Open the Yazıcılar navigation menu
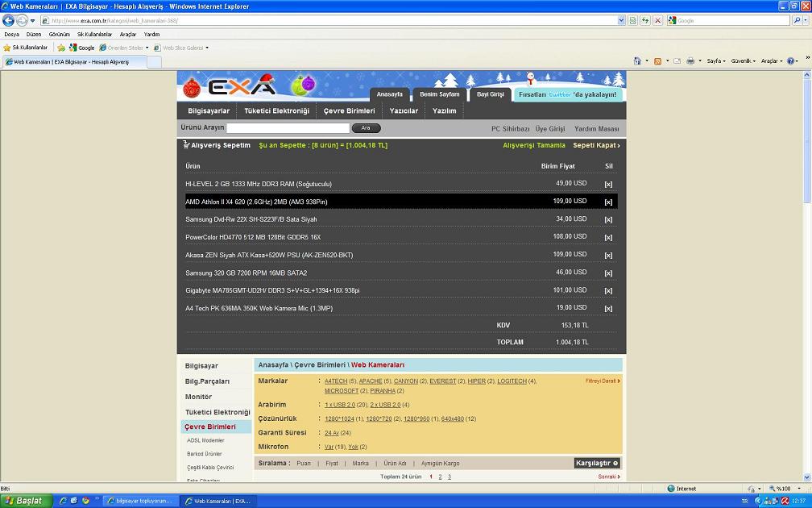 (x=404, y=111)
